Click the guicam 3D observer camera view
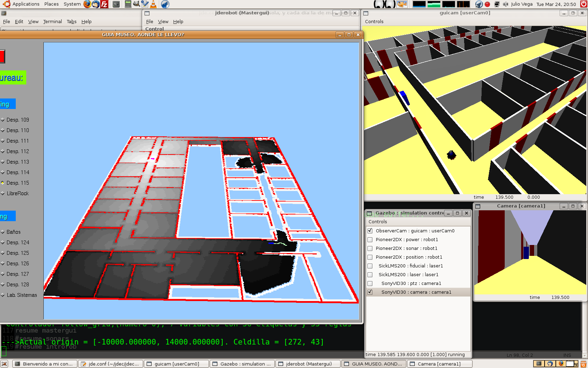The height and width of the screenshot is (368, 588). (x=475, y=110)
